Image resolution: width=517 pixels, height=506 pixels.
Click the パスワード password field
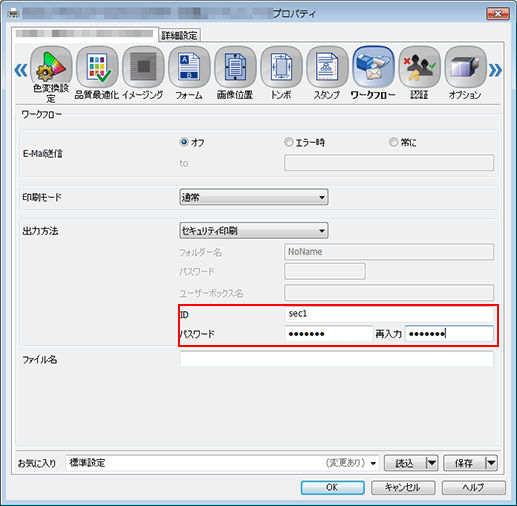click(329, 333)
